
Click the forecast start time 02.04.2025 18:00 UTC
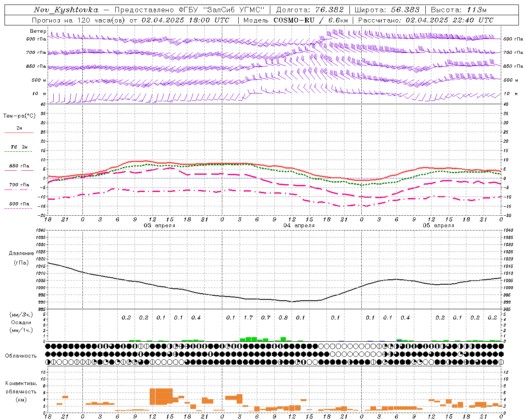tap(185, 20)
